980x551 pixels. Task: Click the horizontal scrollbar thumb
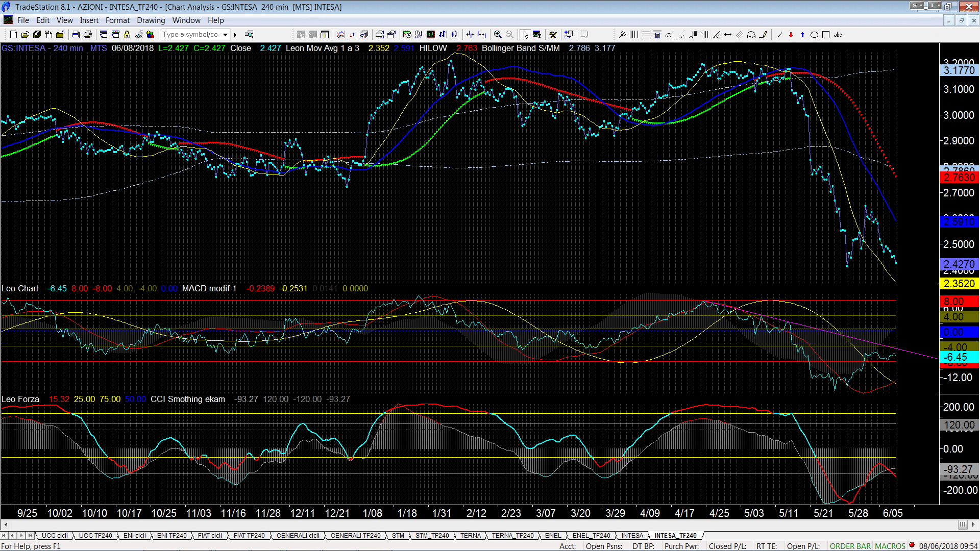pyautogui.click(x=963, y=524)
